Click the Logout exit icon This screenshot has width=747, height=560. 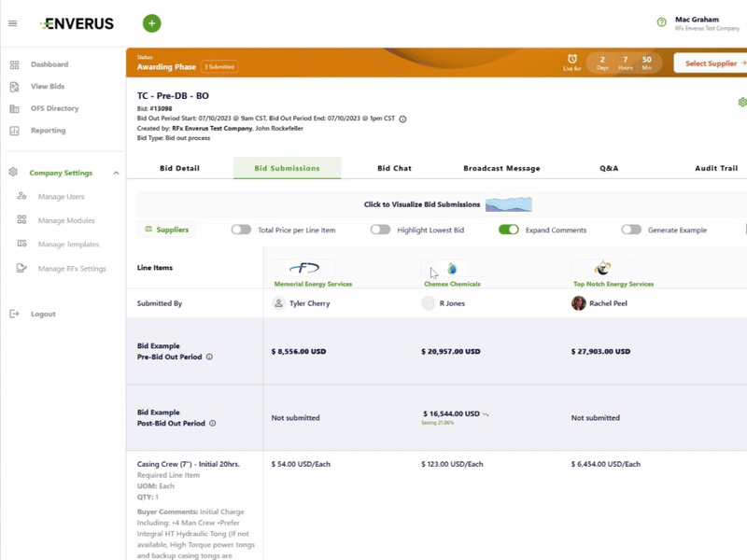14,314
